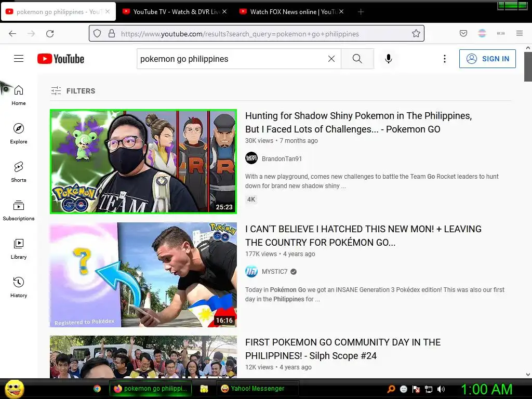532x399 pixels.
Task: Reload the page with the refresh icon
Action: [50, 34]
